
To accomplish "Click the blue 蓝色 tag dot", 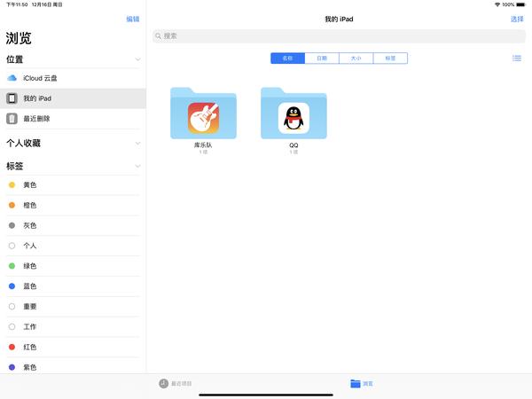I will [x=12, y=286].
